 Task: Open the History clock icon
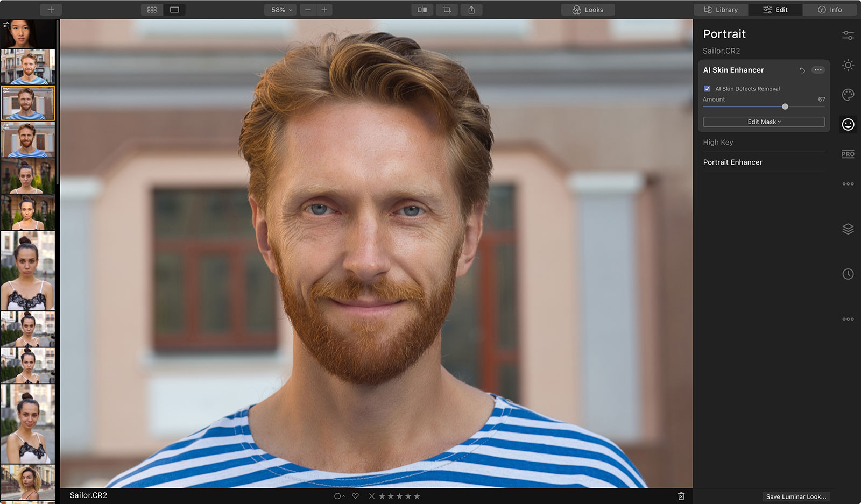848,274
